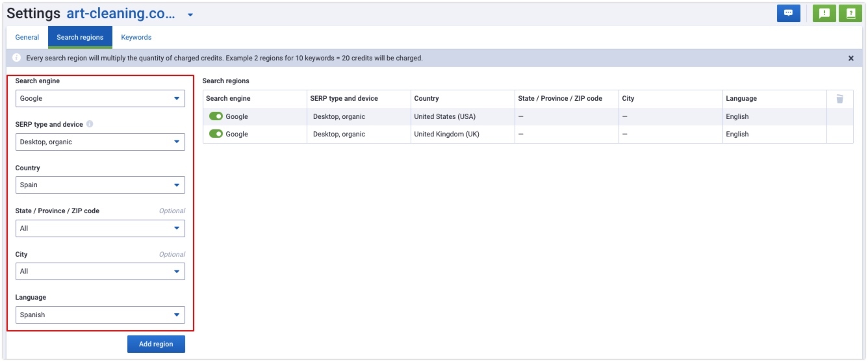868x362 pixels.
Task: Click the trash icon in table header
Action: [839, 99]
